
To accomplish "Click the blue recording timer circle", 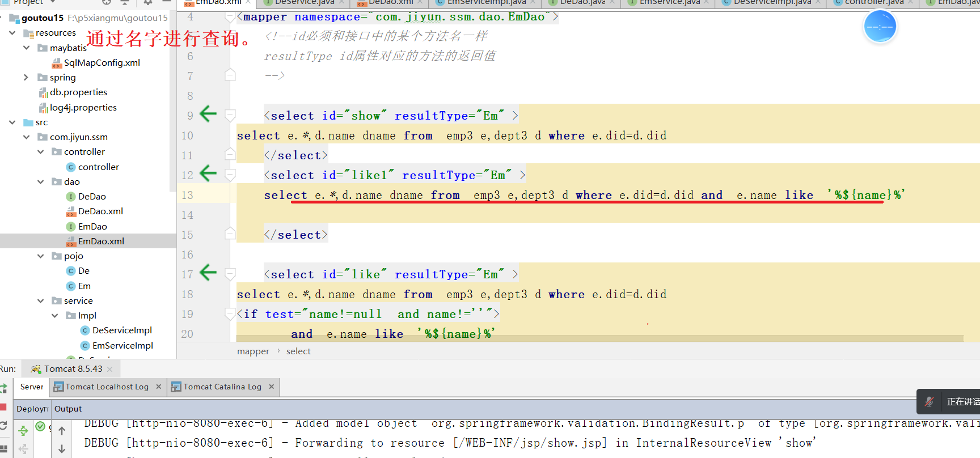I will 880,27.
